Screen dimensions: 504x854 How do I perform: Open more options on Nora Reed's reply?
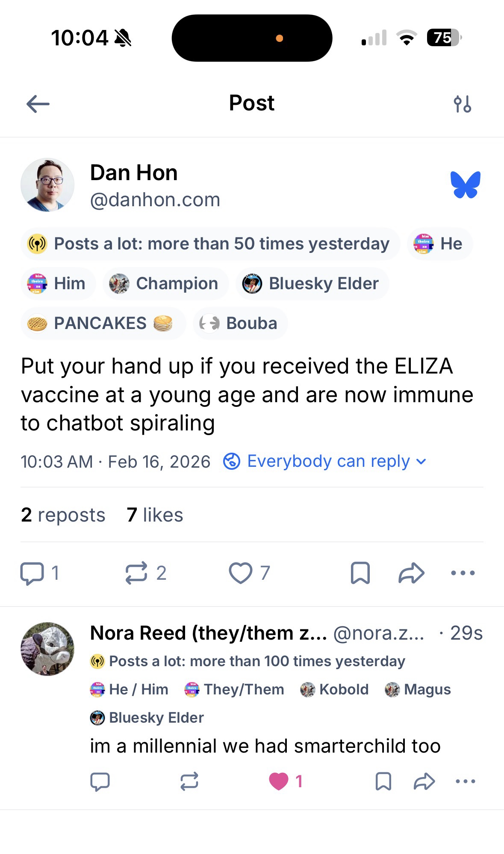pos(466,781)
